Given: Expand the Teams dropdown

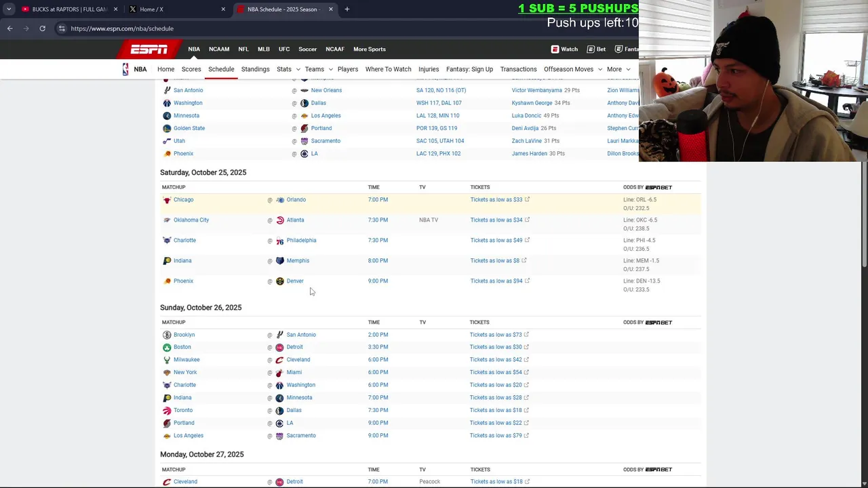Looking at the screenshot, I should [330, 69].
